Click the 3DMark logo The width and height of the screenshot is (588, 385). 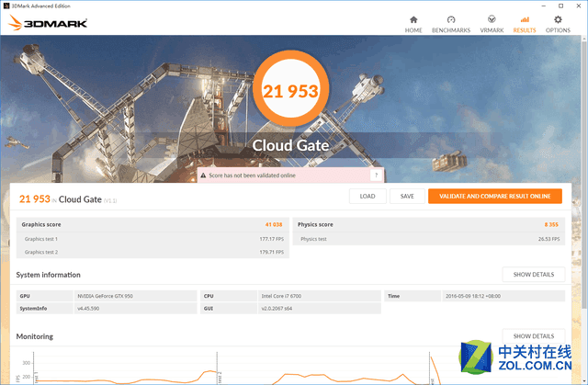coord(48,23)
